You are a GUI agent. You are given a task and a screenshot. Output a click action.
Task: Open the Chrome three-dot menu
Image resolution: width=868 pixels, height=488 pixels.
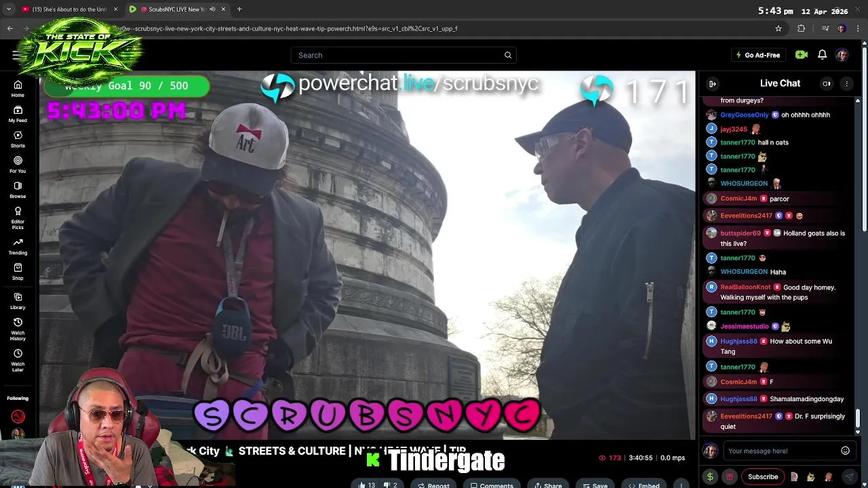click(x=857, y=28)
